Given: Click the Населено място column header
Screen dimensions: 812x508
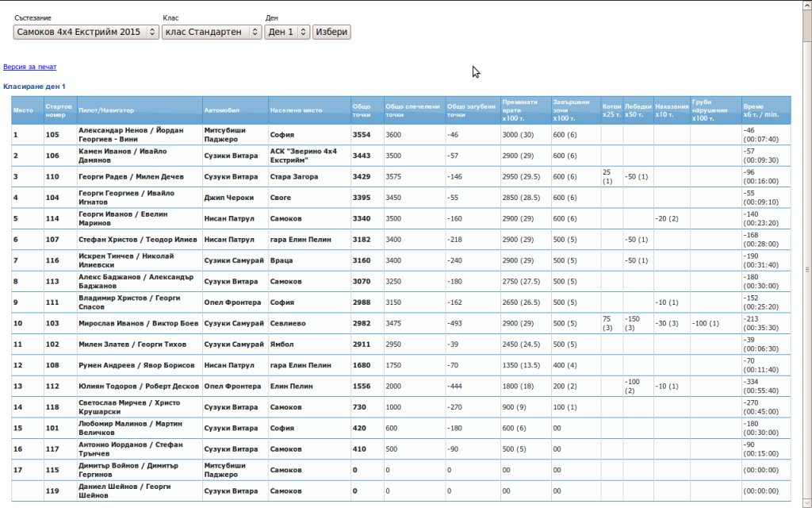Looking at the screenshot, I should click(296, 110).
